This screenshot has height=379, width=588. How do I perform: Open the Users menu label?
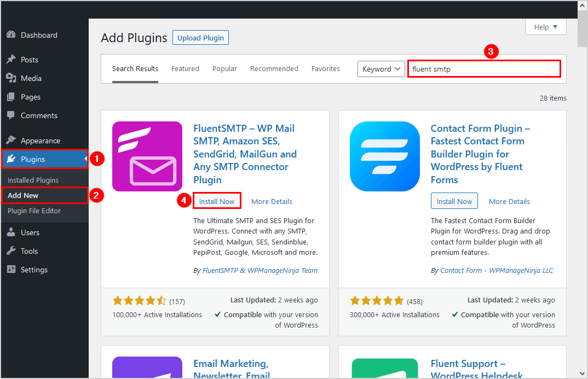[30, 232]
